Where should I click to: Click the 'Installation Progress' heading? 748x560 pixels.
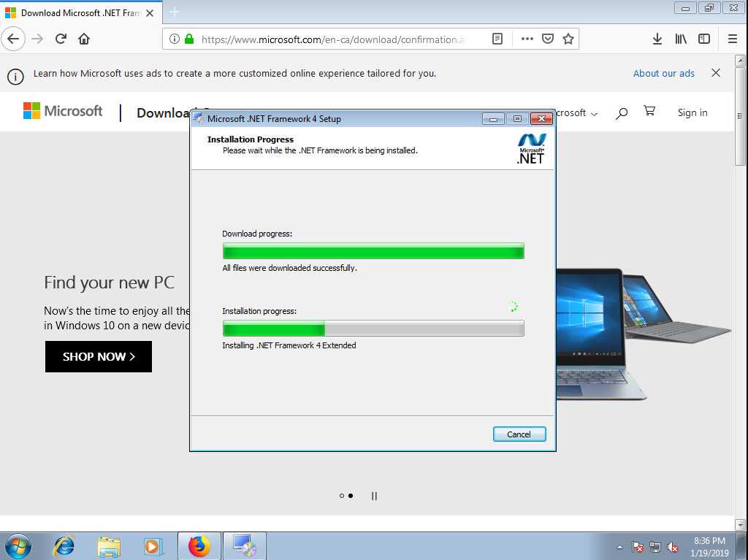(x=251, y=139)
